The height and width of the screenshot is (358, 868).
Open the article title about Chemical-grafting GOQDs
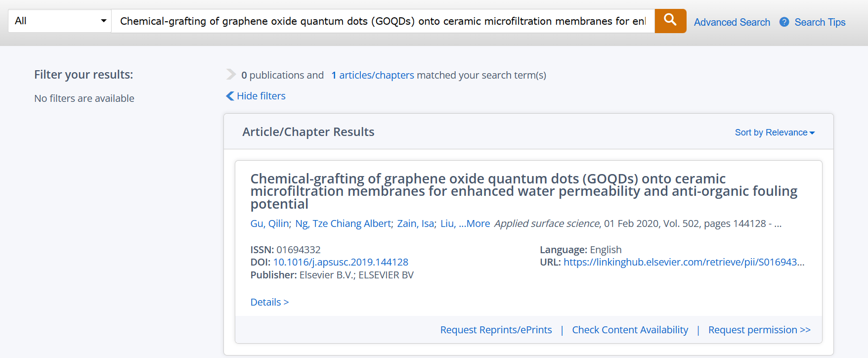(x=523, y=191)
